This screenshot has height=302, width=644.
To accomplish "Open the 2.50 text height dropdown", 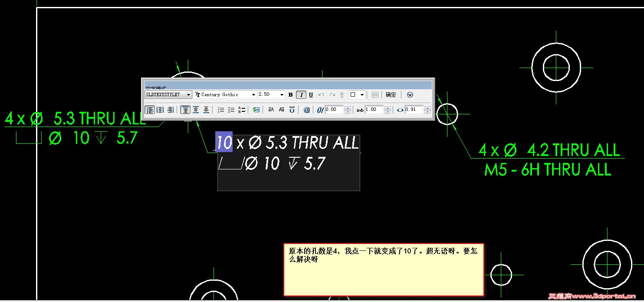I will click(x=271, y=94).
